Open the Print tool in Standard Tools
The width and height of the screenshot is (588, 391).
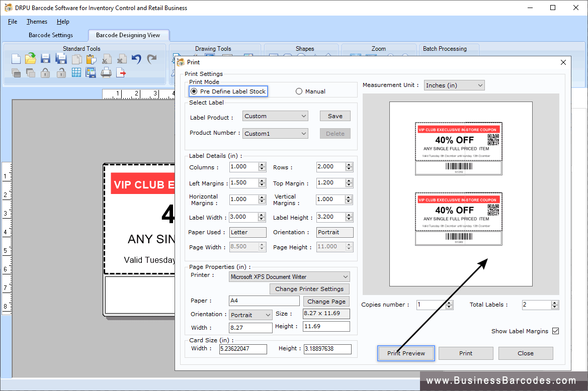106,72
